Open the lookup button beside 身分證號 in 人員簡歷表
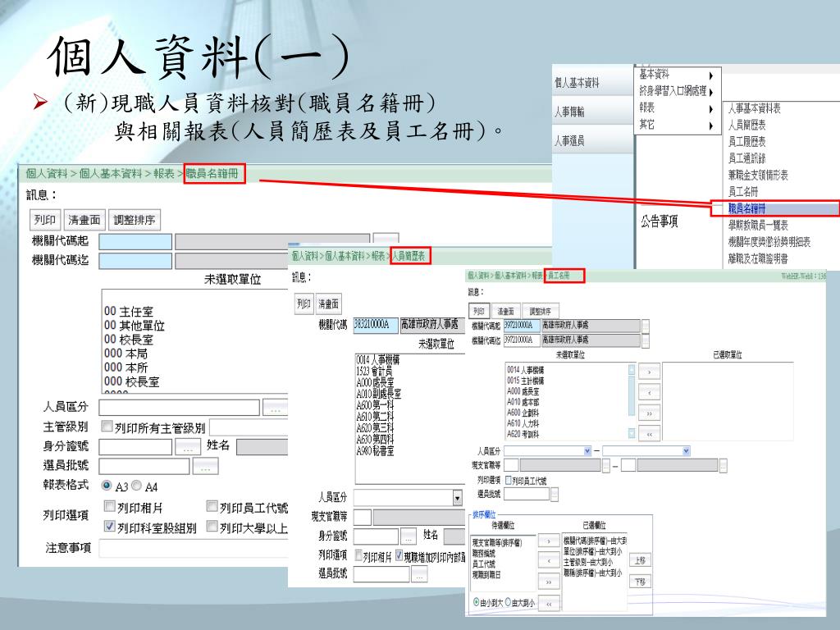 (x=409, y=536)
